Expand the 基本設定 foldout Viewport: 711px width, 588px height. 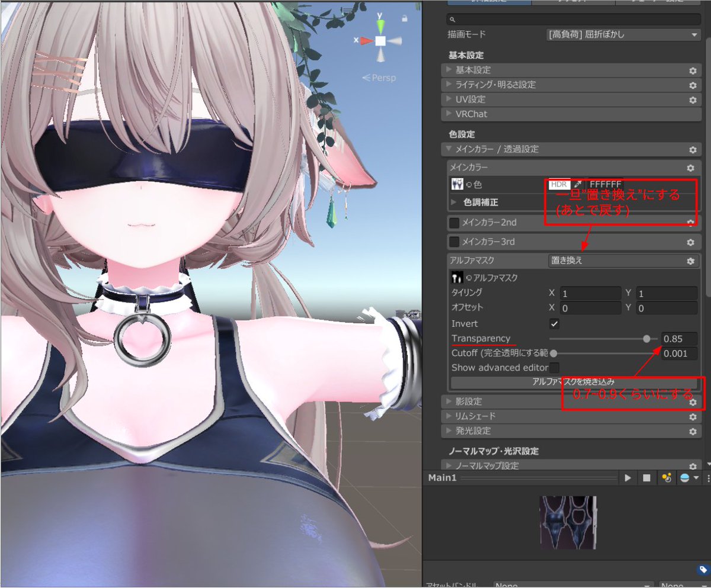pos(450,70)
